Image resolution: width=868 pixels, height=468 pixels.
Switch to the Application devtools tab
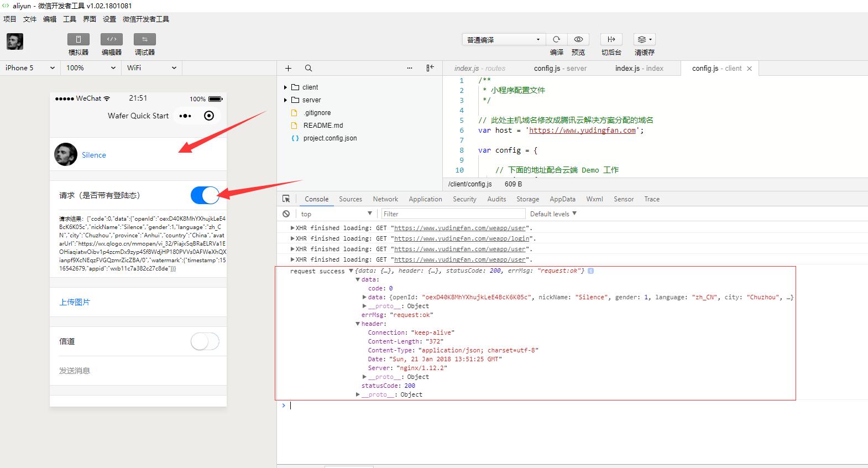click(425, 199)
